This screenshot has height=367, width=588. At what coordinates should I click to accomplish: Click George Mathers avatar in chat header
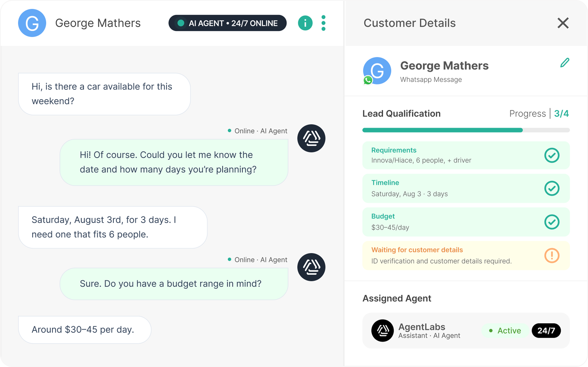(32, 23)
